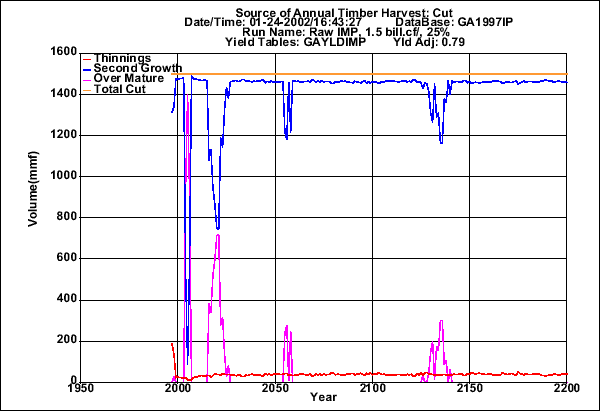Select the Total Cut legend label
600x411 pixels.
115,91
